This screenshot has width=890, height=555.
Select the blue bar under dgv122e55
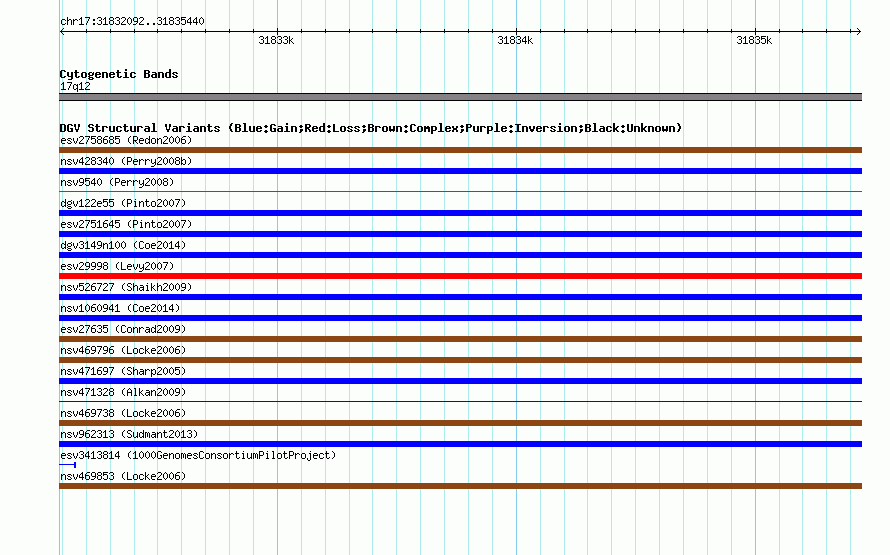[460, 213]
